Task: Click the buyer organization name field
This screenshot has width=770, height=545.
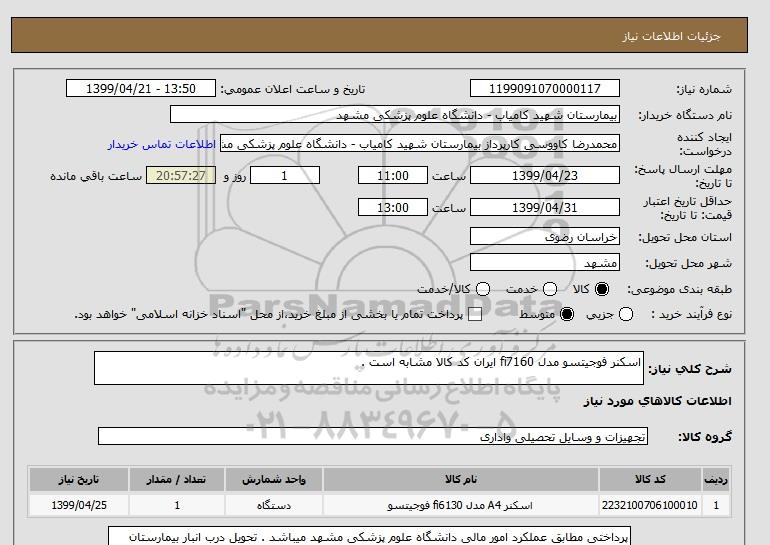Action: click(395, 114)
